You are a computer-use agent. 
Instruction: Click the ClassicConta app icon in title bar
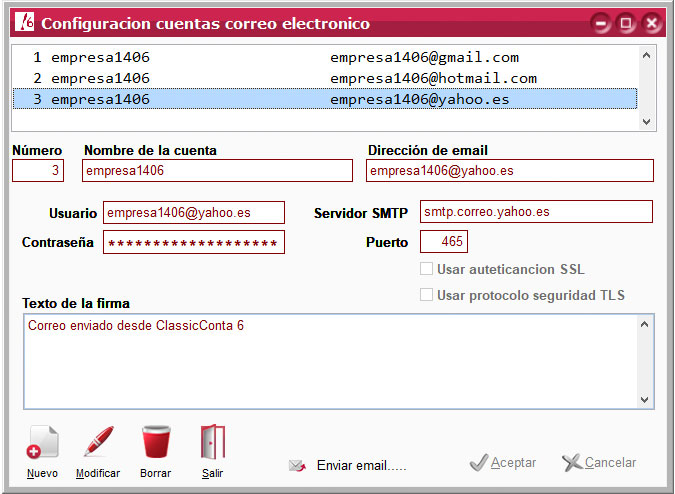(24, 22)
